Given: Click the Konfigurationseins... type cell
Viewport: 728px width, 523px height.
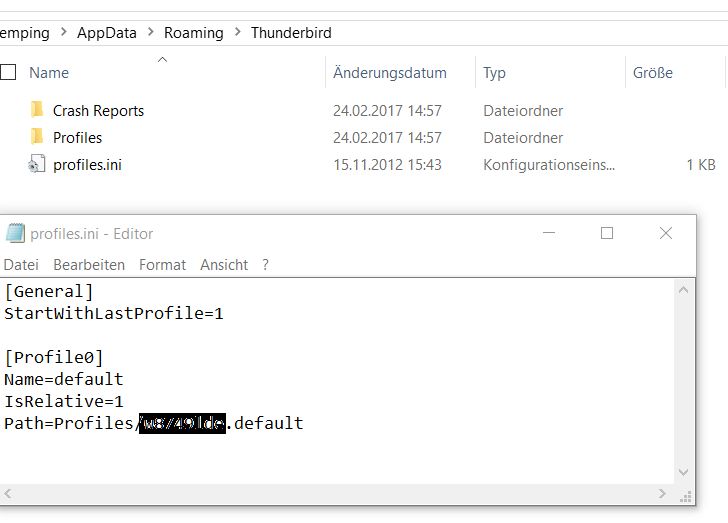Looking at the screenshot, I should (549, 165).
